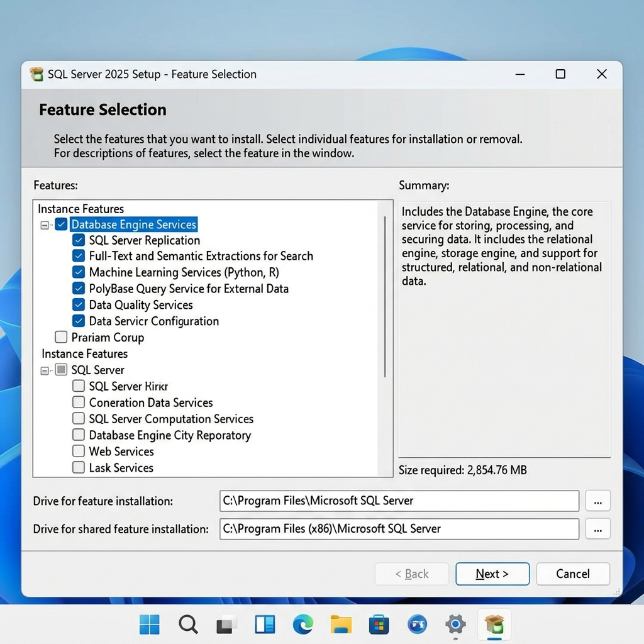Click the SQL Server setup title bar icon

[x=36, y=74]
